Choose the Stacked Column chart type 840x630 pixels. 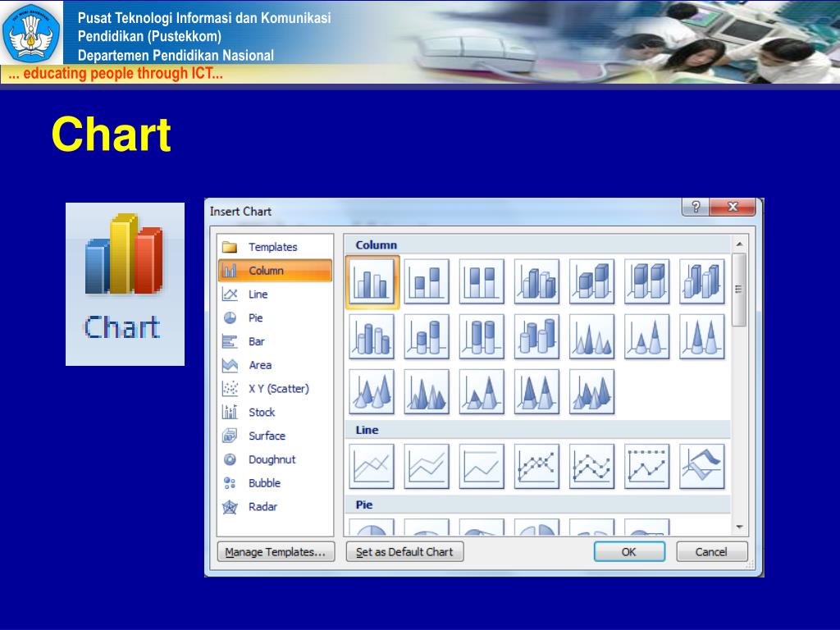pyautogui.click(x=427, y=282)
